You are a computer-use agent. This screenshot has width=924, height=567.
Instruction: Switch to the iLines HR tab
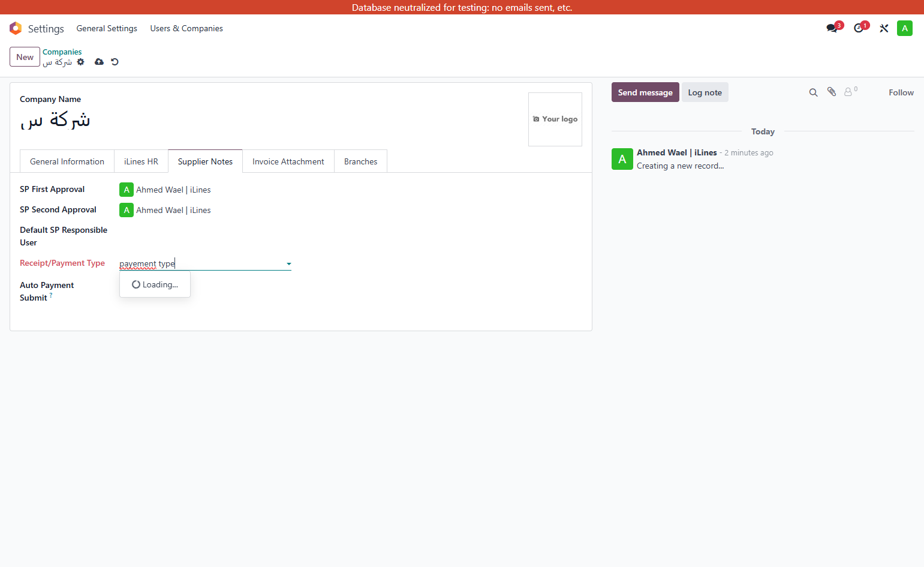click(141, 161)
